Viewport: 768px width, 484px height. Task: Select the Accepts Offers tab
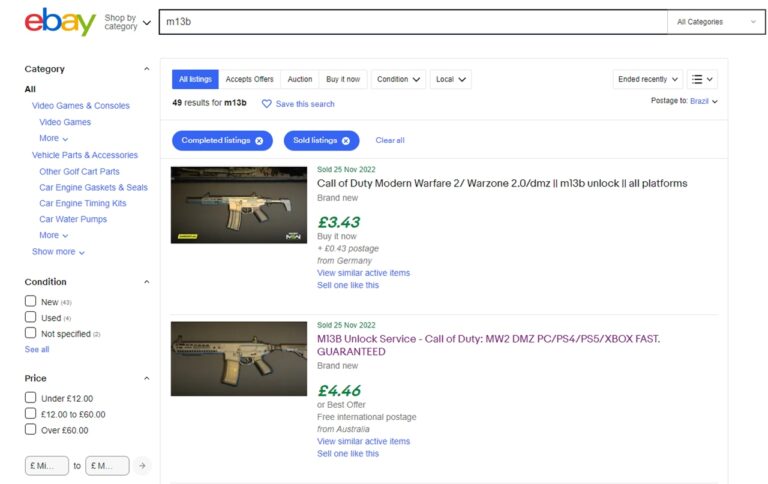coord(249,79)
